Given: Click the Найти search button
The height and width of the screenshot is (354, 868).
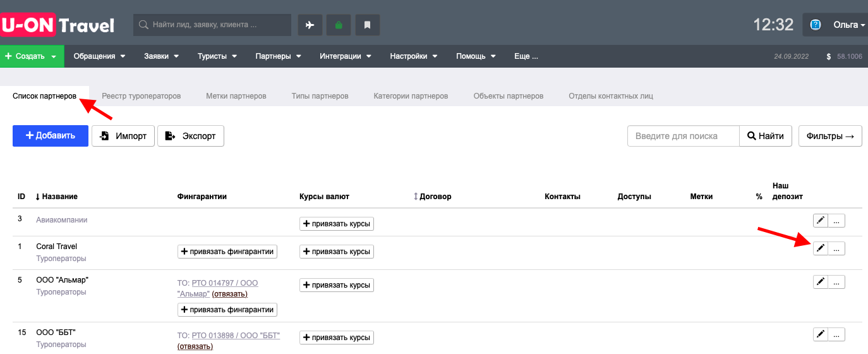Looking at the screenshot, I should (x=766, y=136).
